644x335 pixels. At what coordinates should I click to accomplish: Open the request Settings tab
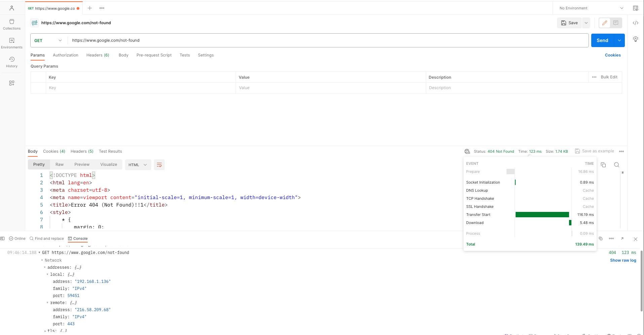(x=206, y=55)
